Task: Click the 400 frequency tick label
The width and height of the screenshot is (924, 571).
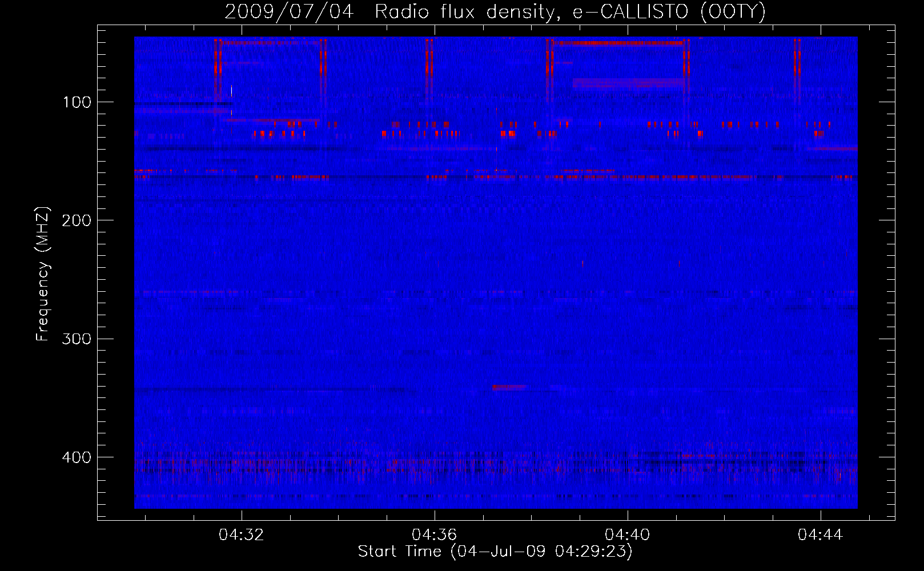Action: click(x=77, y=457)
